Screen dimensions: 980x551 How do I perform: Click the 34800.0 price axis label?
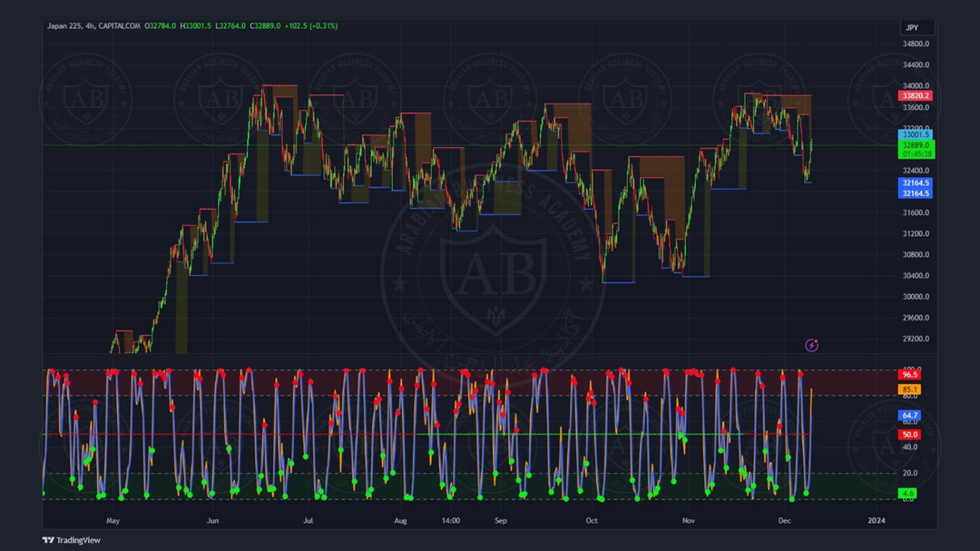[915, 44]
